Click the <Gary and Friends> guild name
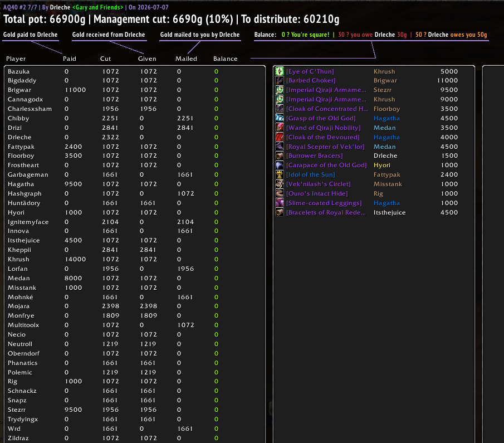 click(97, 7)
